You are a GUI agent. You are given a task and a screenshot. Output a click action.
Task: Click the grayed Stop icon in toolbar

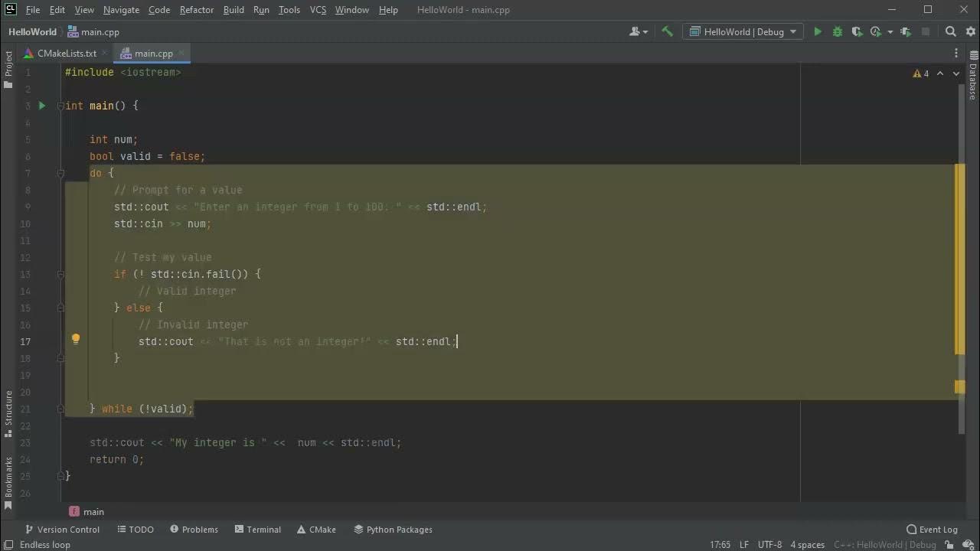coord(926,32)
